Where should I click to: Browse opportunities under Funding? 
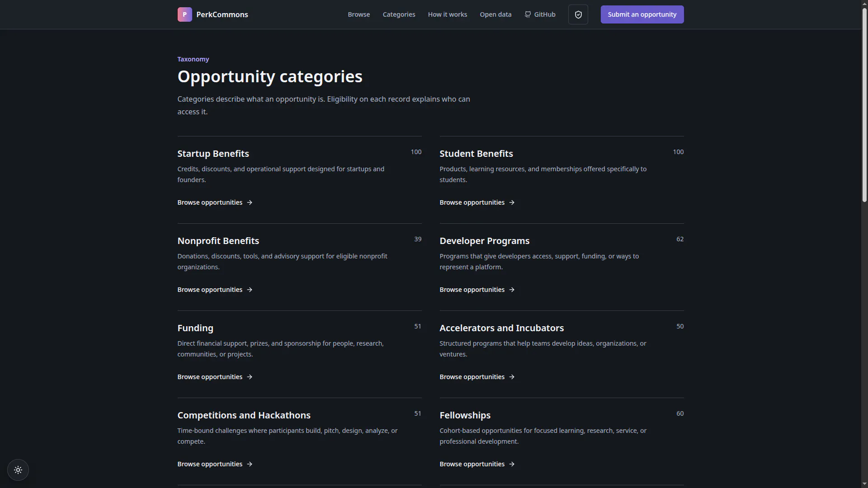[215, 377]
